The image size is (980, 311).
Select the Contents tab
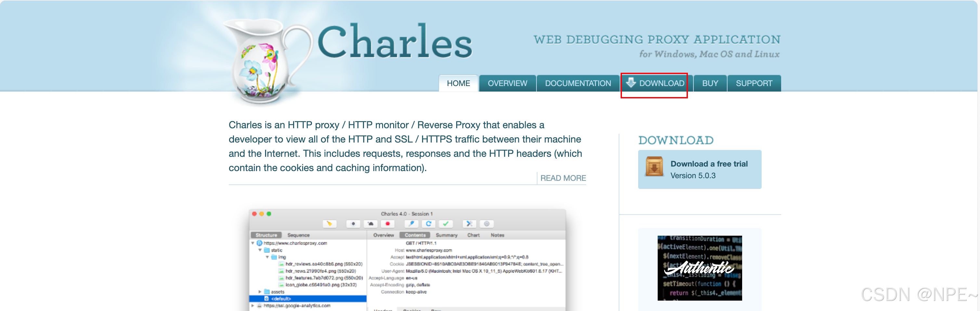(x=415, y=235)
